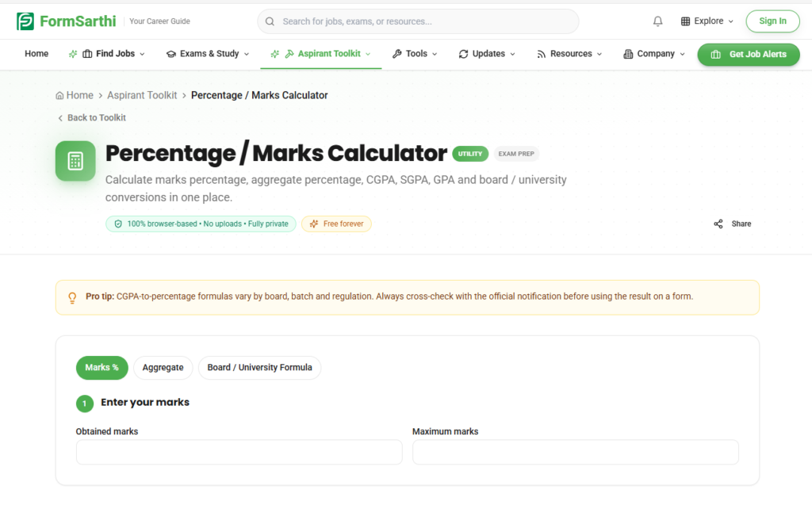The height and width of the screenshot is (505, 812).
Task: Open notifications bell icon
Action: [657, 21]
